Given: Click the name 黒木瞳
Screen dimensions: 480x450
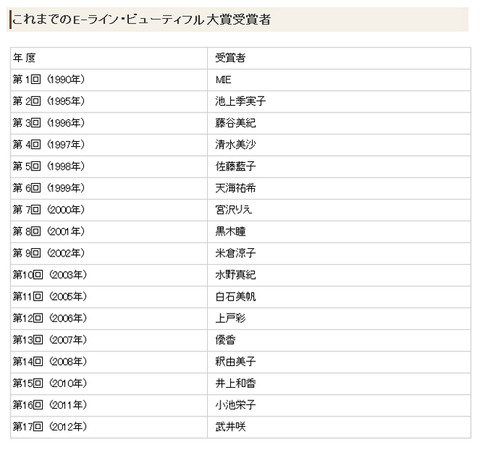Looking at the screenshot, I should [230, 231].
